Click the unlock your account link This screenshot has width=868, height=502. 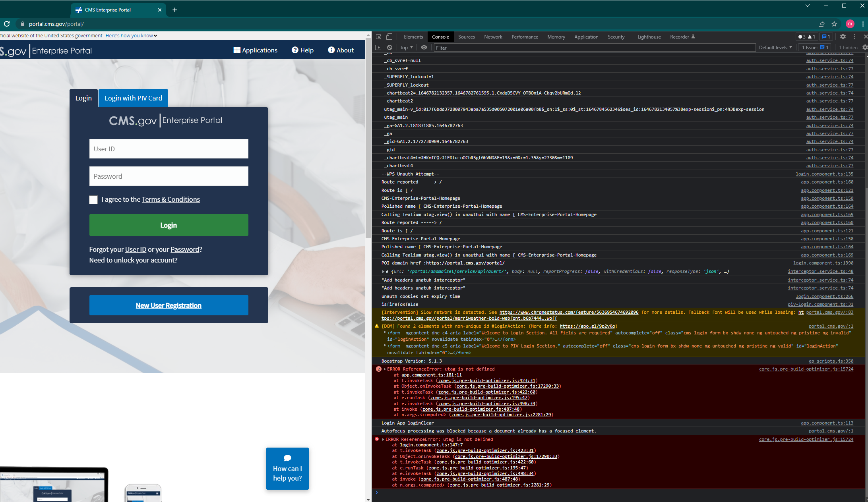124,260
